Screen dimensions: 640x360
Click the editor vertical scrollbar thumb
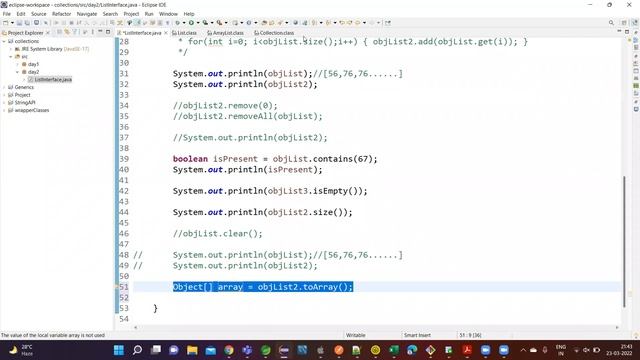point(624,241)
